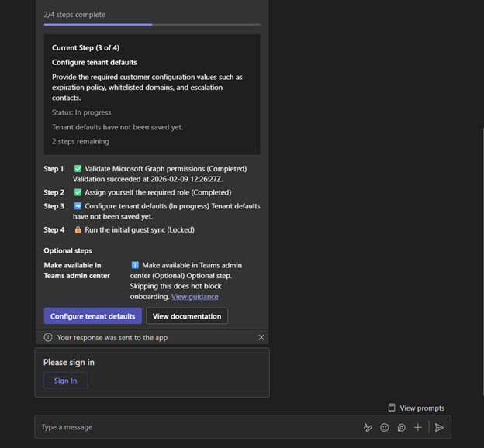Open the emoji picker in compose box
The image size is (484, 448).
point(385,427)
